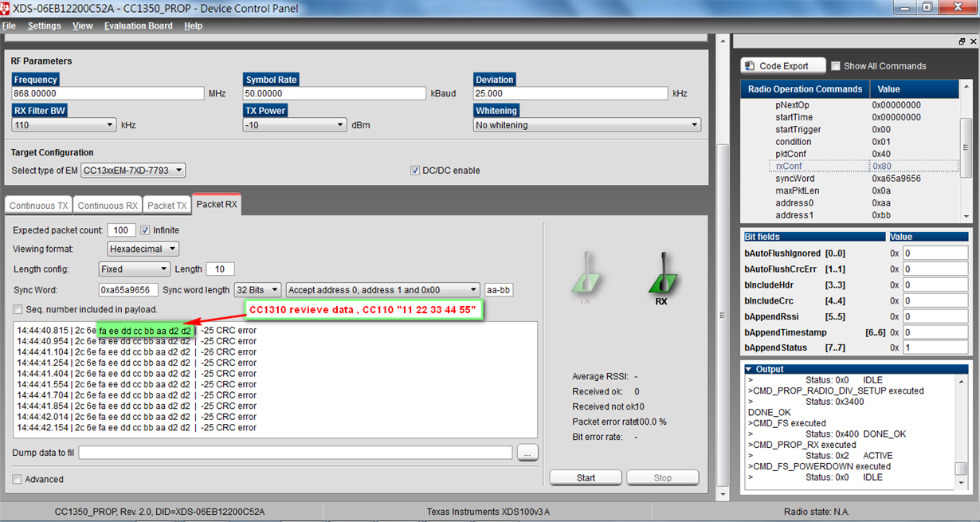The image size is (980, 522).
Task: Open the Whitening dropdown
Action: pyautogui.click(x=586, y=124)
